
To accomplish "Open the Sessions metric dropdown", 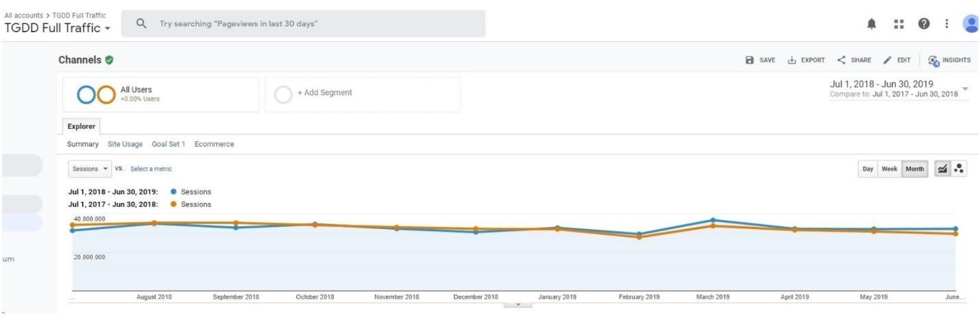I will [91, 169].
